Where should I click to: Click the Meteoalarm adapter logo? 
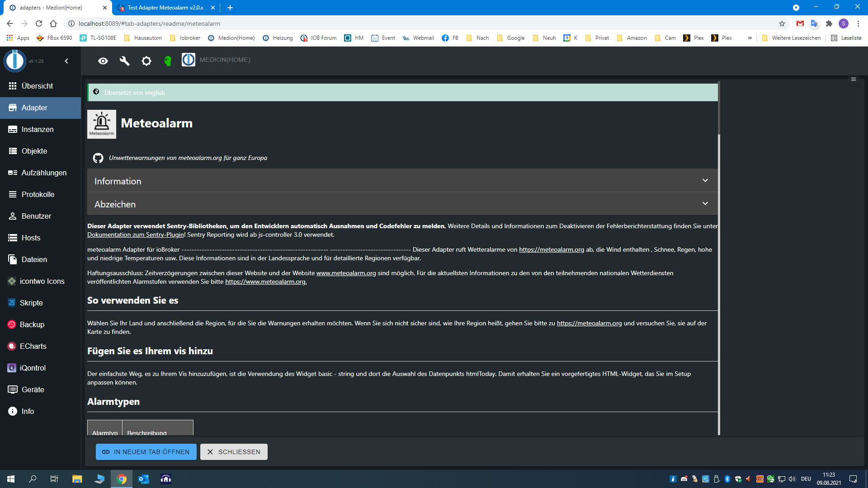click(102, 124)
